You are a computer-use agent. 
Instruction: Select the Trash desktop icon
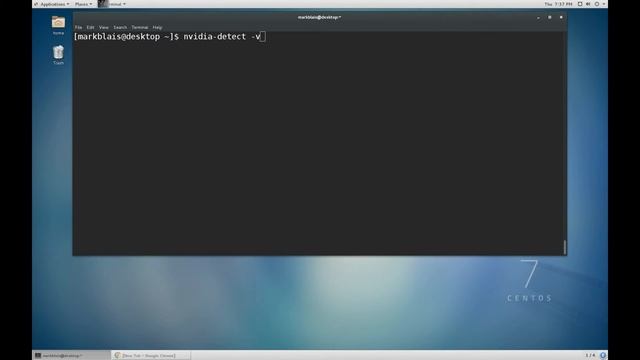(x=58, y=55)
